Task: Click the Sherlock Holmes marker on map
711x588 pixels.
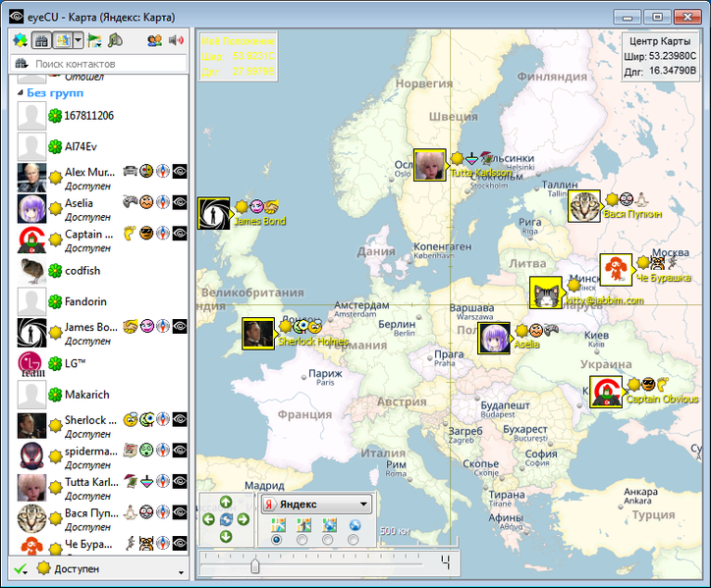Action: [258, 334]
